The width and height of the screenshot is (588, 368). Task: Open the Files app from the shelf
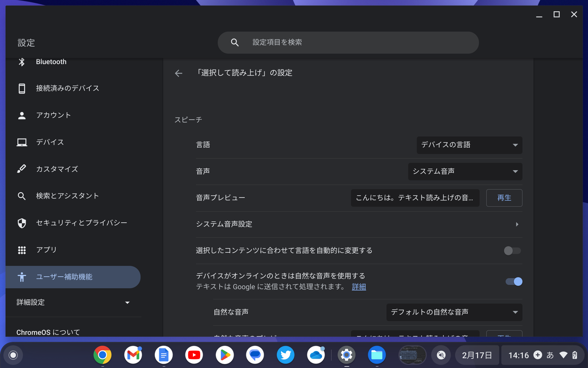377,355
